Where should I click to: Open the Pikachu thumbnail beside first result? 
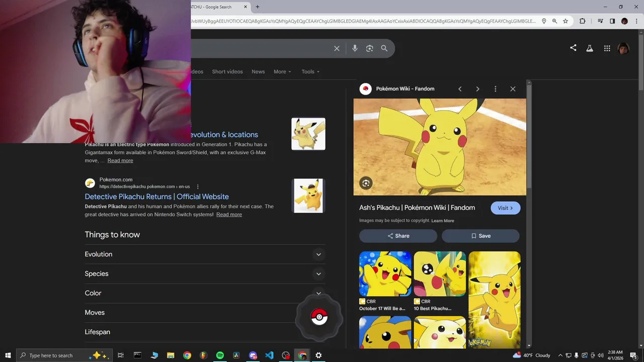(308, 134)
